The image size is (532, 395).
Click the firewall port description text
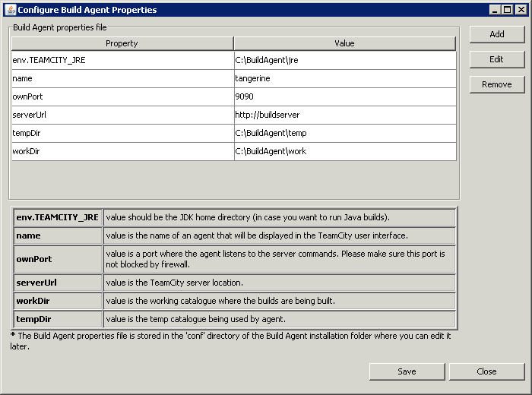point(275,259)
